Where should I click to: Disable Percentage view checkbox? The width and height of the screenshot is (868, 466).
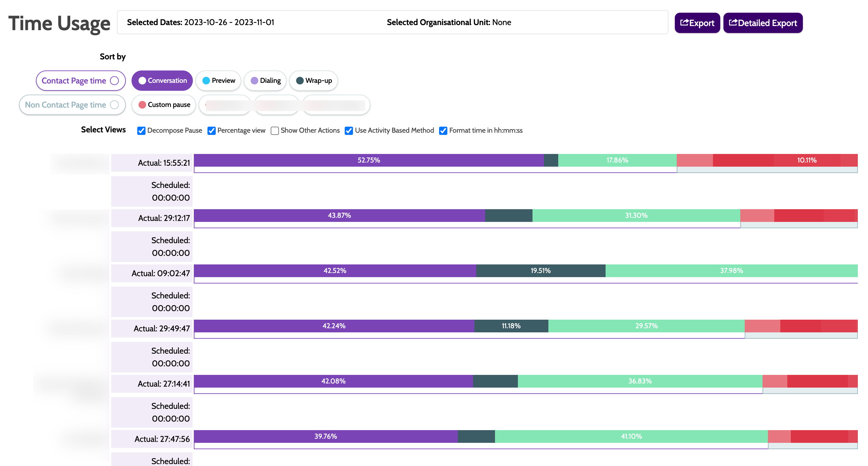(212, 131)
